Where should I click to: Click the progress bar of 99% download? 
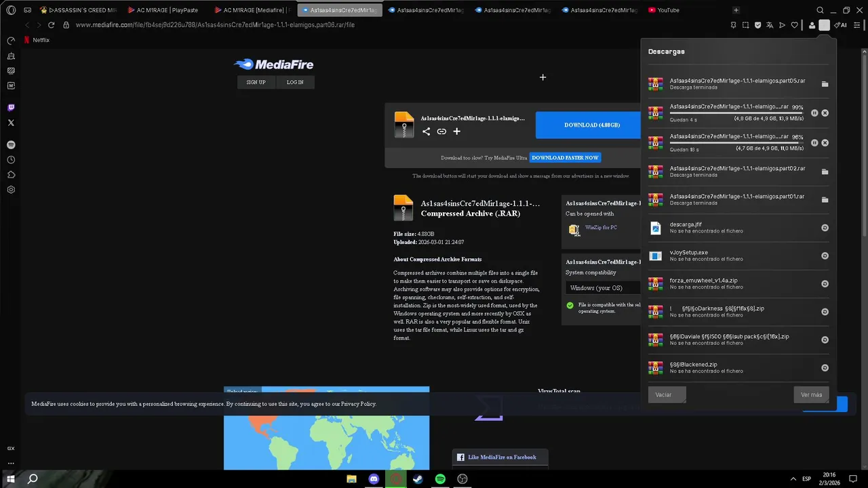tap(736, 113)
